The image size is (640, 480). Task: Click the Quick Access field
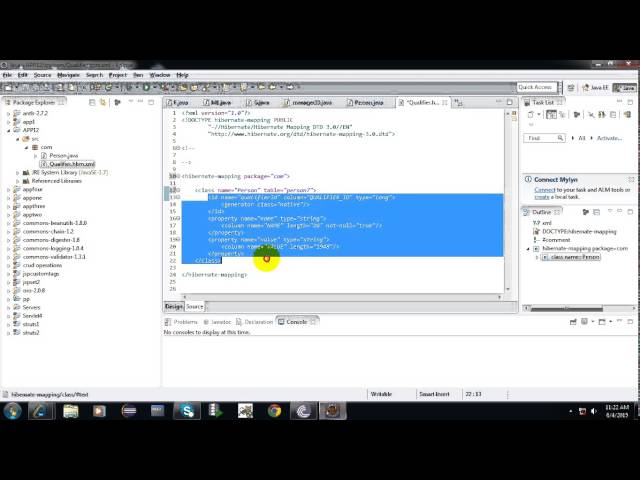tap(537, 87)
